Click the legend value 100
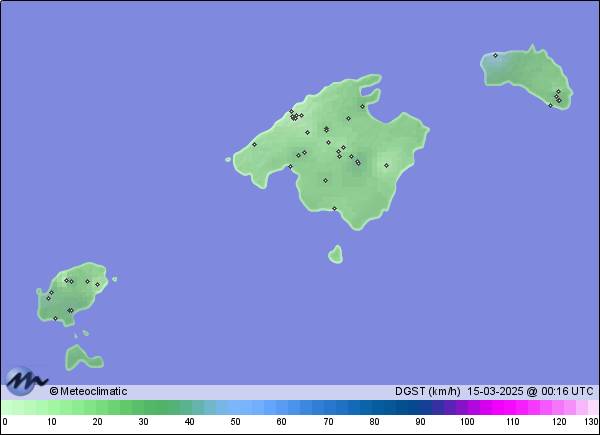600x435 pixels. 467,422
